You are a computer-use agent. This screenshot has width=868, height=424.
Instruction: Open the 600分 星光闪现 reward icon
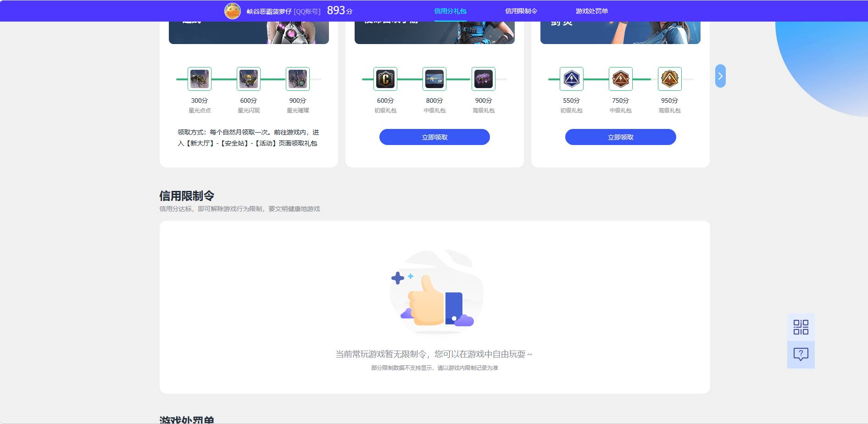click(x=249, y=79)
